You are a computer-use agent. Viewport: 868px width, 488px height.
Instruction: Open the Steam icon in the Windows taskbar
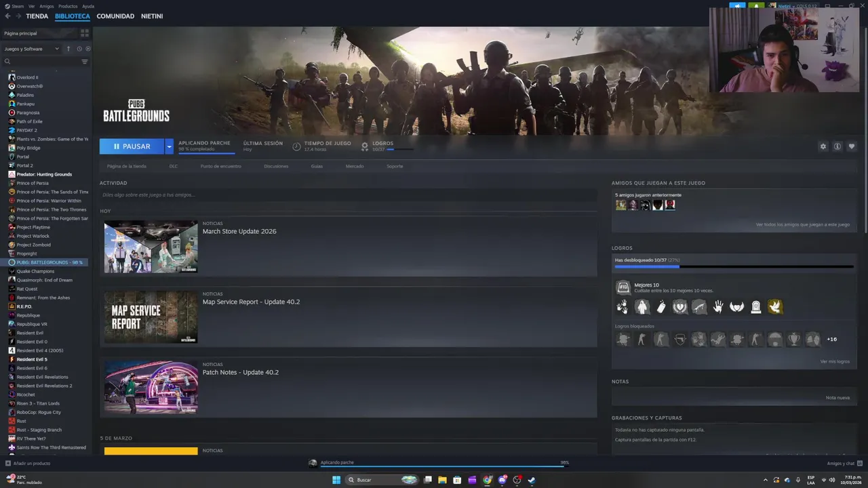click(532, 480)
